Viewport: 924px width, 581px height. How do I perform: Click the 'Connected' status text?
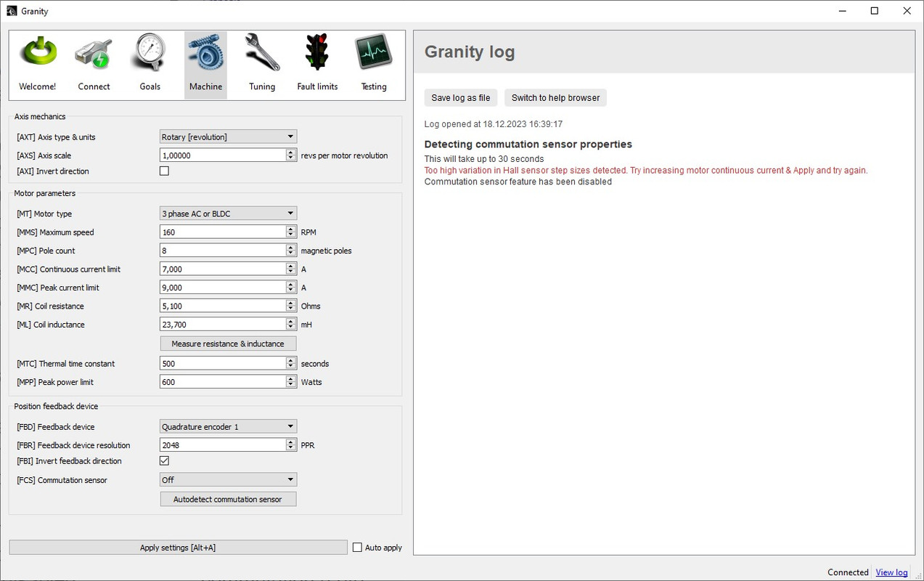point(848,572)
